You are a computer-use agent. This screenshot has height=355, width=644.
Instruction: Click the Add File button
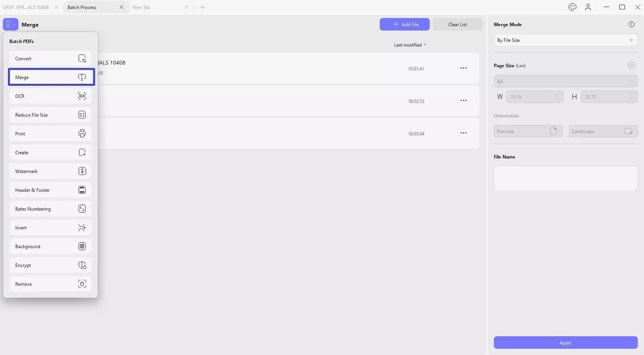(x=405, y=24)
